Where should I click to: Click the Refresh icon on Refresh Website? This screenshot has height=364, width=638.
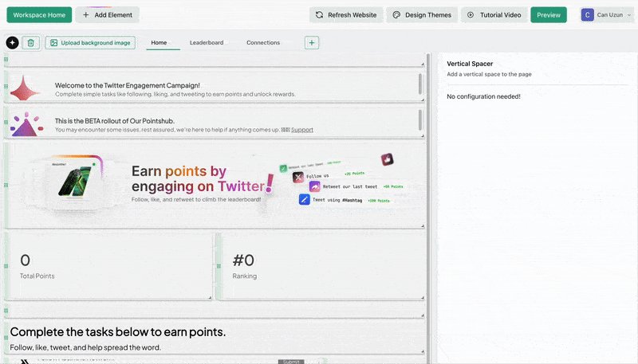pyautogui.click(x=320, y=15)
